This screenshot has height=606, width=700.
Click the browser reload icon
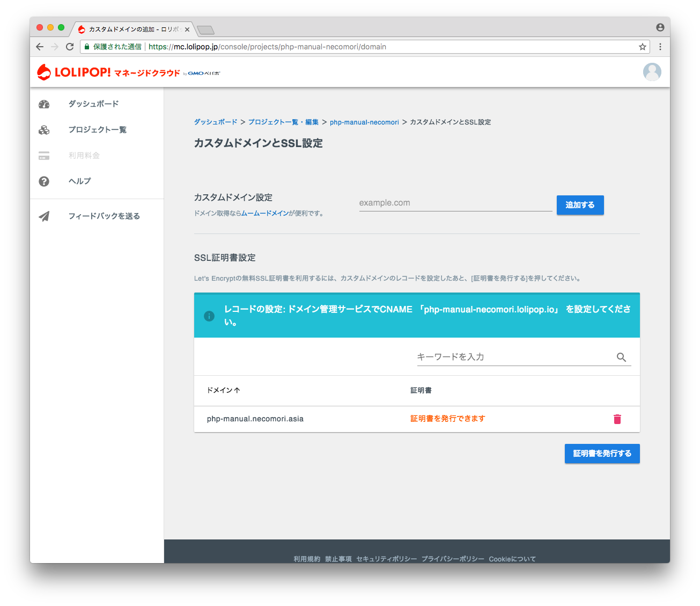tap(70, 47)
